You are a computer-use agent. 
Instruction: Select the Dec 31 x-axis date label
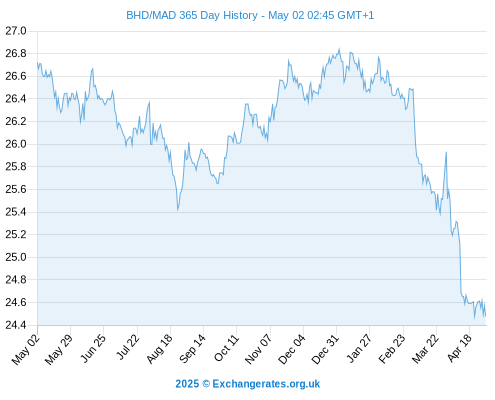325,349
